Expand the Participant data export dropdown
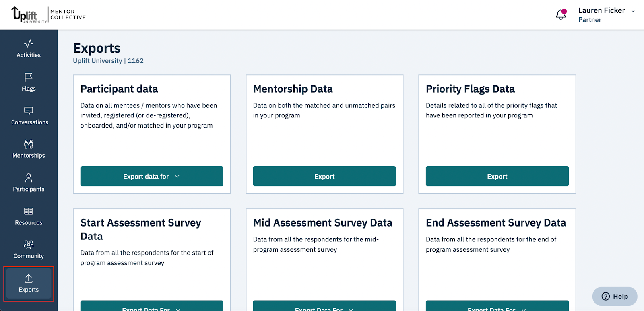The width and height of the screenshot is (644, 311). click(x=152, y=176)
